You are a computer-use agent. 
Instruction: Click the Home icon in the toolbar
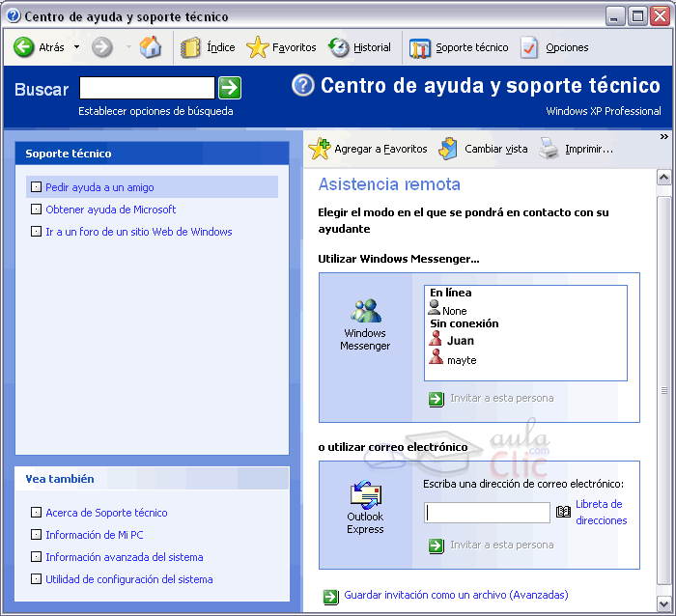(x=151, y=47)
